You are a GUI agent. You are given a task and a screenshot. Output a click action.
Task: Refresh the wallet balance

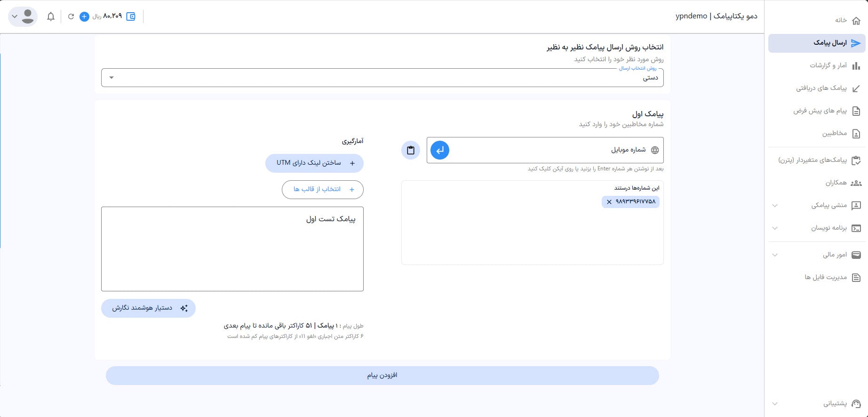click(71, 16)
